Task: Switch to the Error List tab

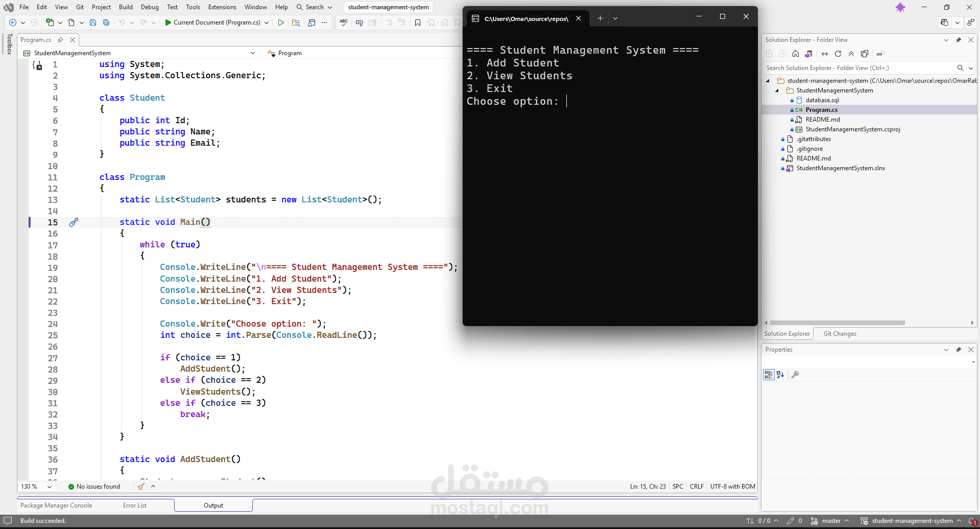Action: (135, 505)
